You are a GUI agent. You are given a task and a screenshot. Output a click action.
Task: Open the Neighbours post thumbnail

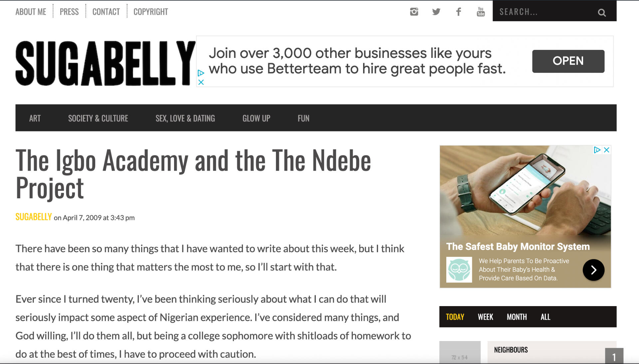(460, 353)
